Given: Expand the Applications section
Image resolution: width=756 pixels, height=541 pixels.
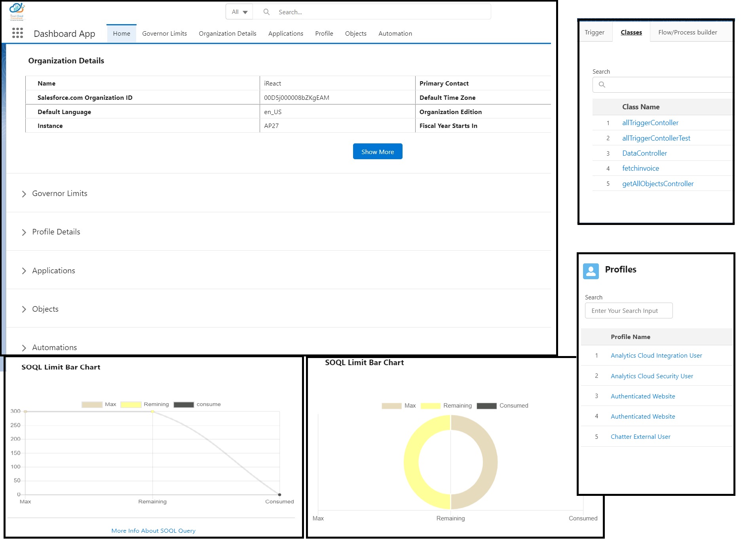Looking at the screenshot, I should pos(48,270).
